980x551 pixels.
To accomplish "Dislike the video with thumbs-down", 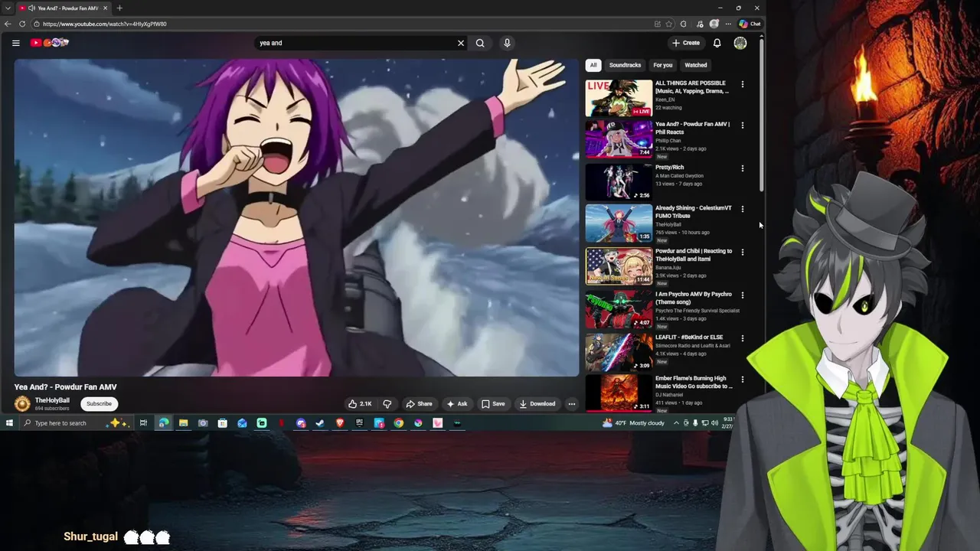I will tap(387, 404).
